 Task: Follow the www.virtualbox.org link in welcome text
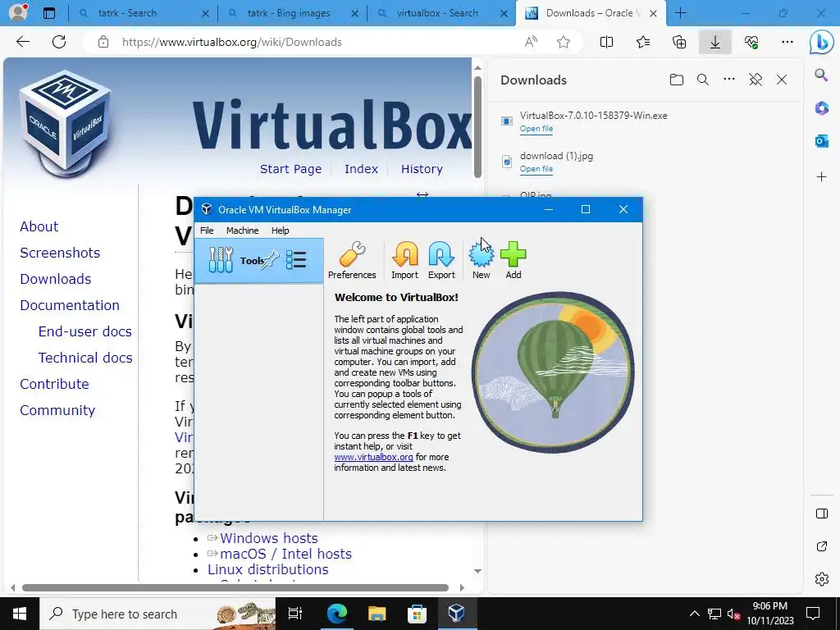tap(373, 457)
